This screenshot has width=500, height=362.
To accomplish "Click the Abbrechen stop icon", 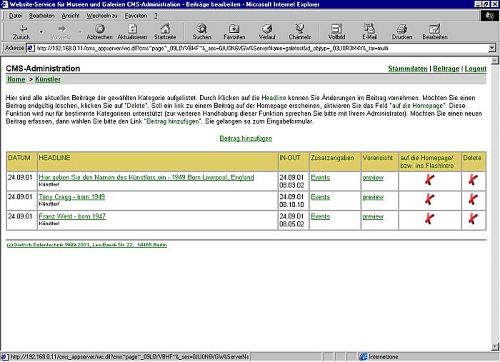I will point(100,29).
